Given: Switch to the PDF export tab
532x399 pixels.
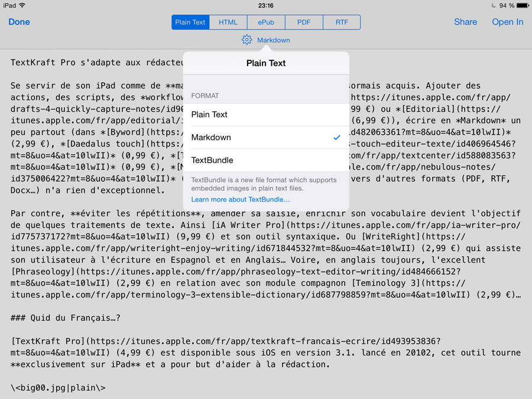Looking at the screenshot, I should [x=304, y=22].
